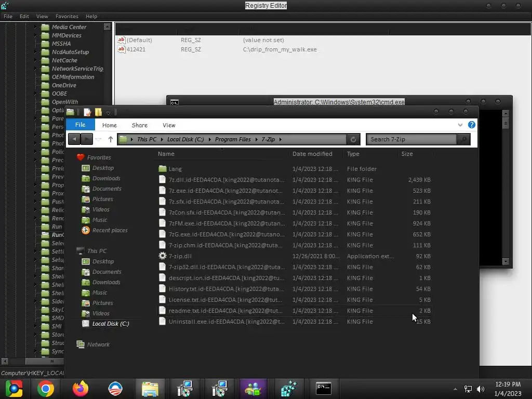Launch Firefox from taskbar
This screenshot has height=399, width=532.
(x=81, y=389)
